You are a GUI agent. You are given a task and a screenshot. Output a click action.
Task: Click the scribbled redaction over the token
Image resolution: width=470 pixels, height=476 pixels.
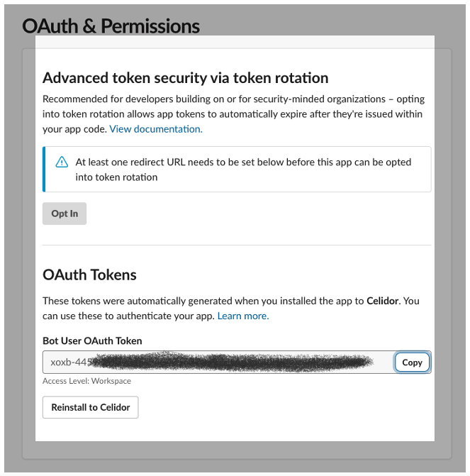pos(232,362)
